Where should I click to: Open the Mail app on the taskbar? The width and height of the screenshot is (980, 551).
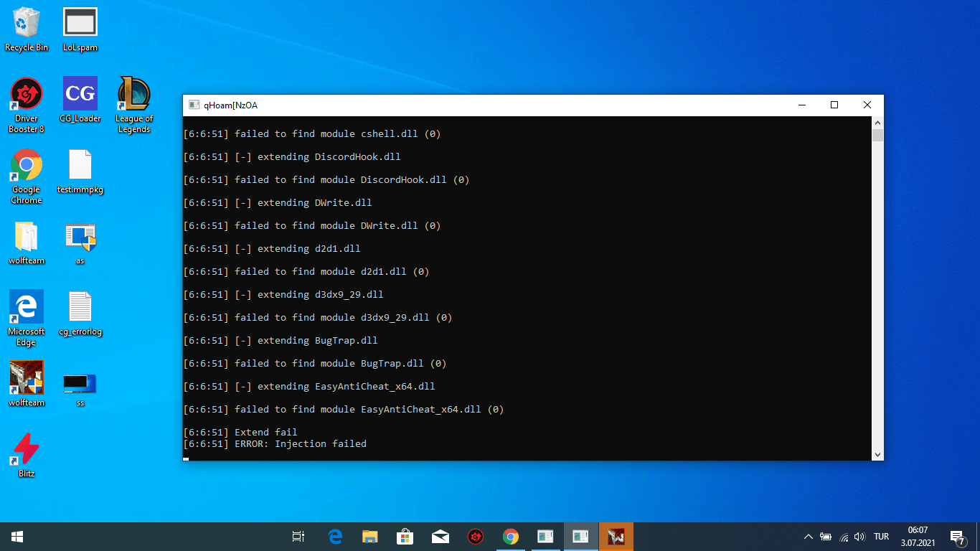pos(440,537)
